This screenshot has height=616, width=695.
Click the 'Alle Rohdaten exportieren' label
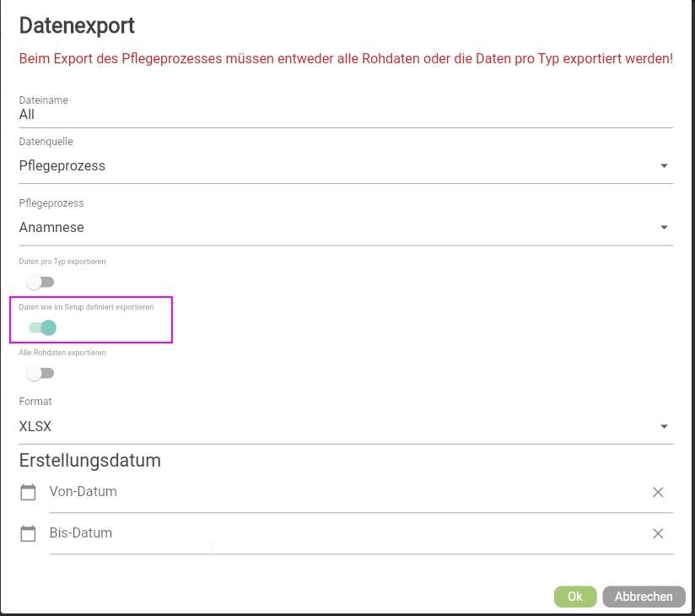click(x=62, y=353)
